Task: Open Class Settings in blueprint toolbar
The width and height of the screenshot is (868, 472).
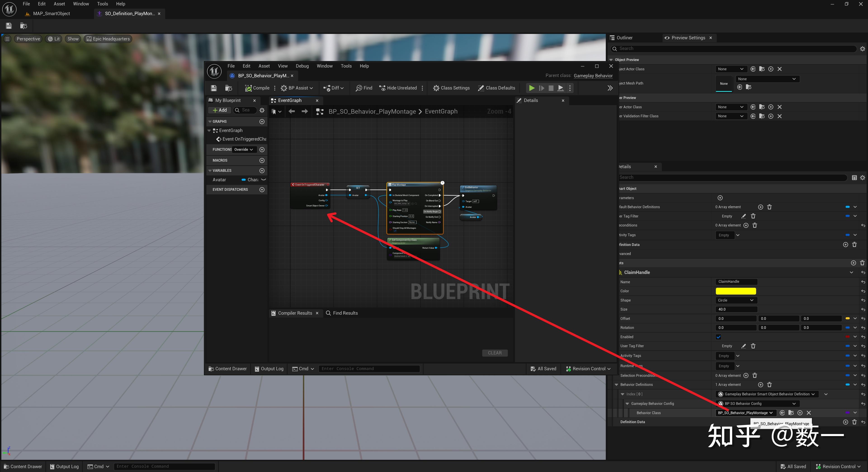Action: [451, 88]
